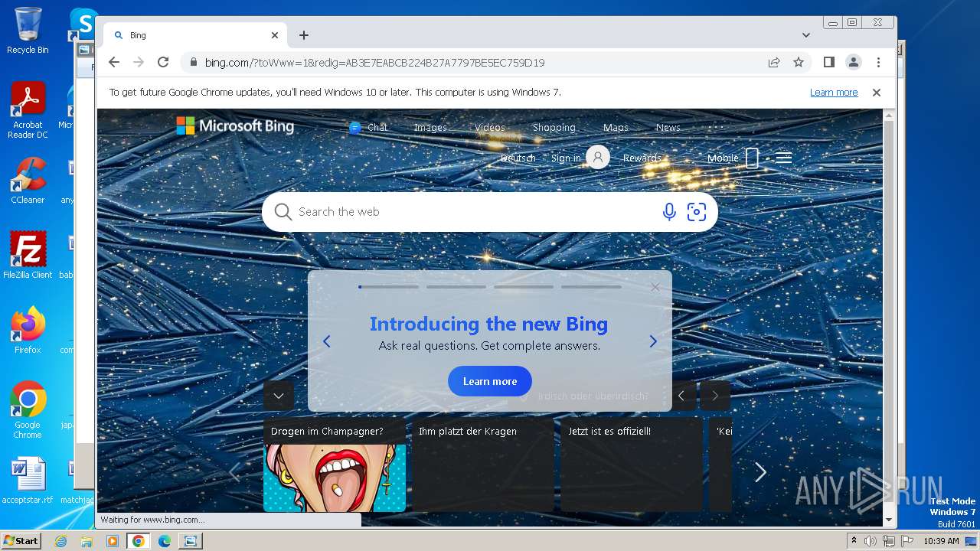Open the Bing hamburger menu
This screenshot has height=551, width=980.
[x=783, y=158]
